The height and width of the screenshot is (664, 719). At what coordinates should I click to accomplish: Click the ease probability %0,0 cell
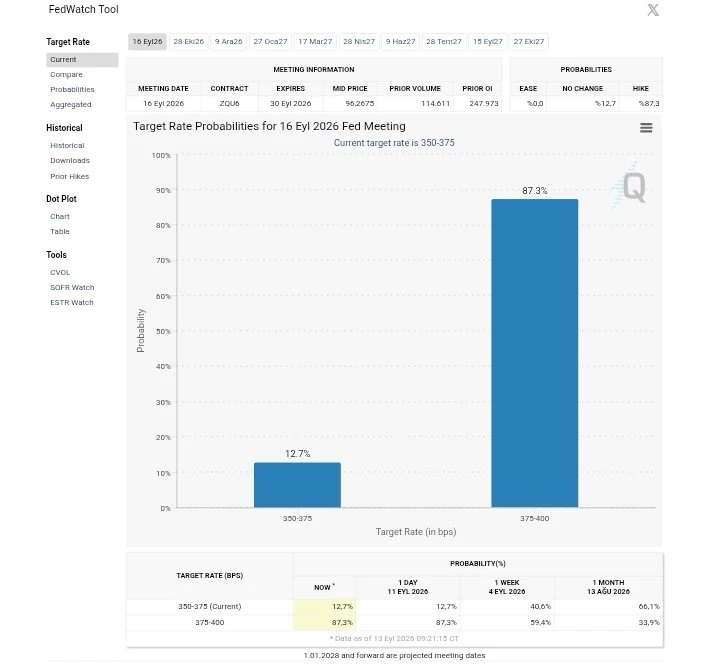click(x=528, y=104)
